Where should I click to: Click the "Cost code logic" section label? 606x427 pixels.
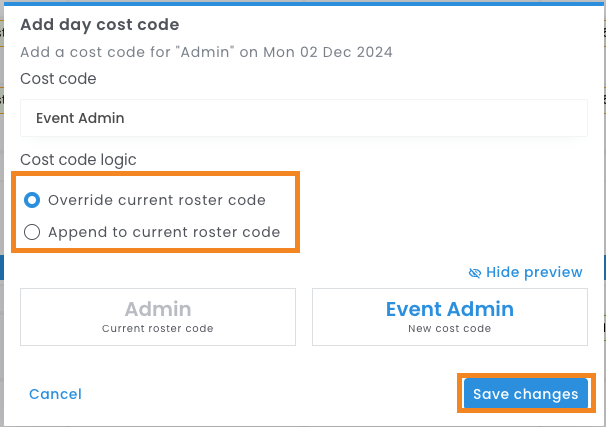pyautogui.click(x=78, y=160)
